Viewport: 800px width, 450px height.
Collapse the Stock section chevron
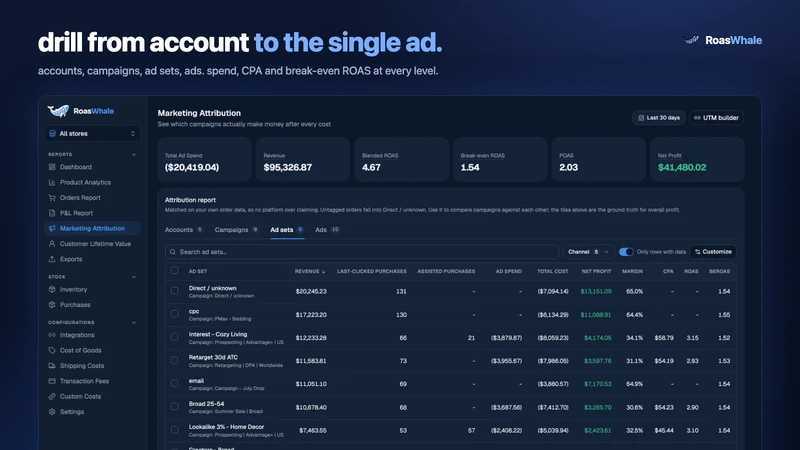pyautogui.click(x=134, y=277)
